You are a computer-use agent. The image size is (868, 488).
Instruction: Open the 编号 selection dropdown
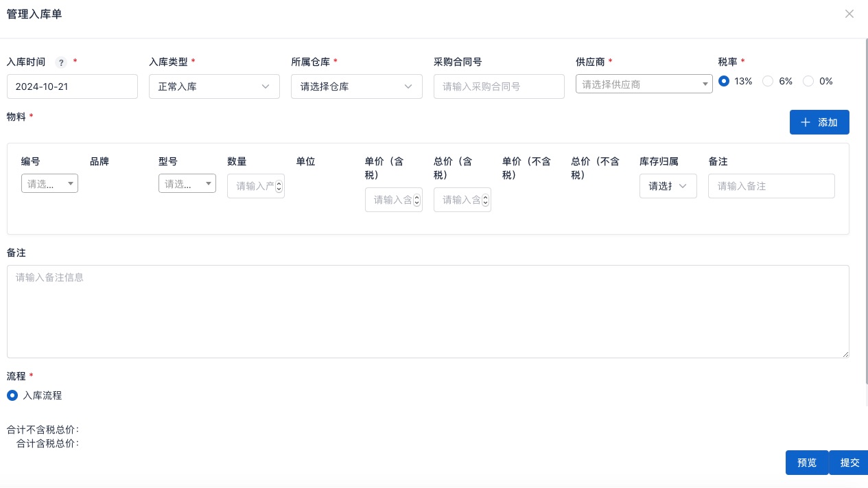click(x=50, y=183)
